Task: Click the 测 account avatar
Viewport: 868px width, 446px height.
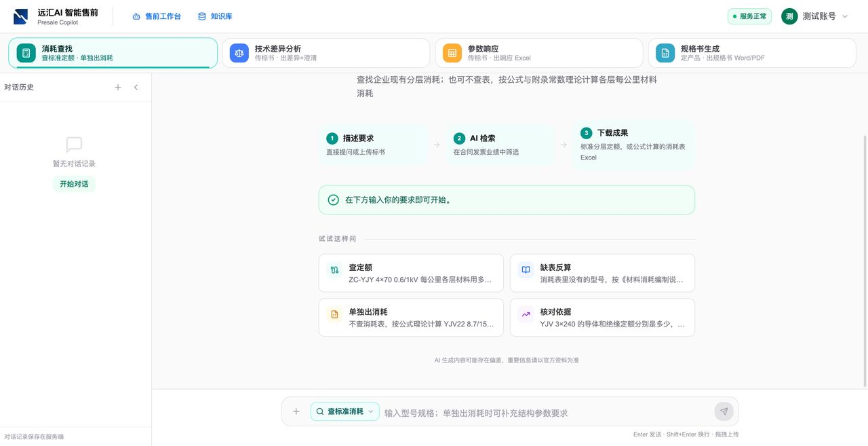Action: pyautogui.click(x=789, y=16)
